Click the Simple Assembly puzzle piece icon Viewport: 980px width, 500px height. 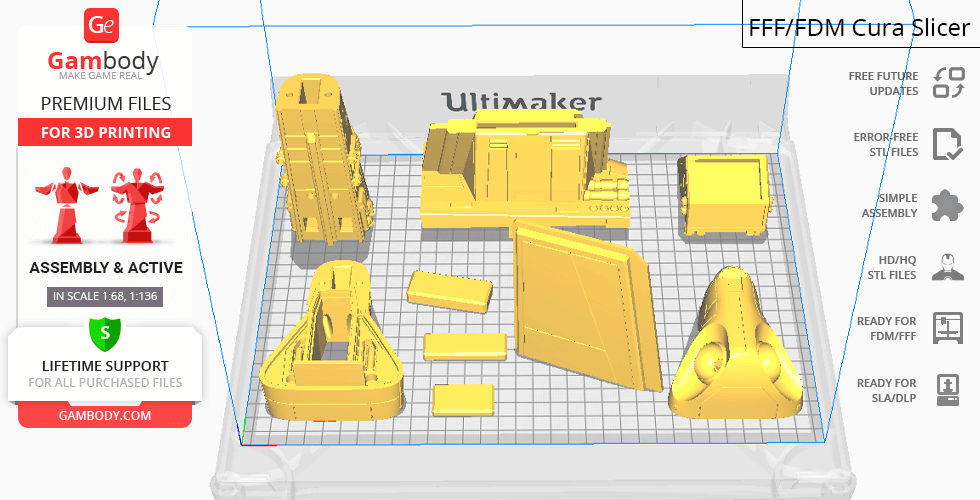[947, 206]
